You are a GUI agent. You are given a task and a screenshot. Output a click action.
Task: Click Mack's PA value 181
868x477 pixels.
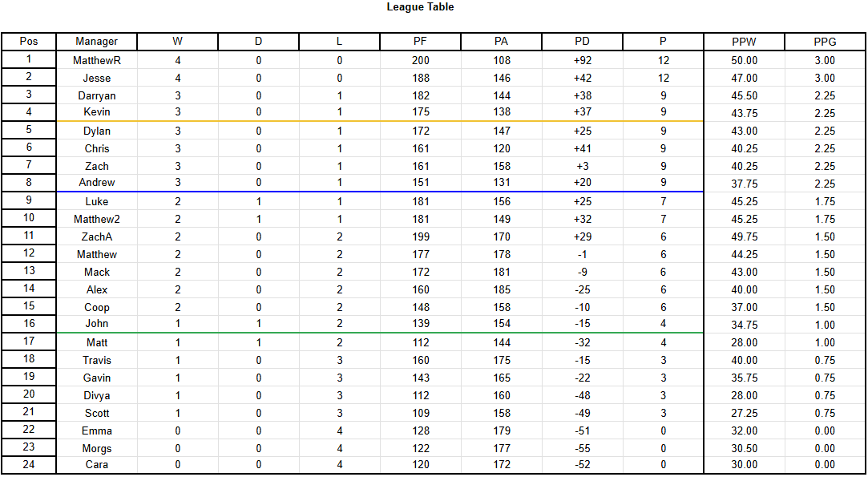pyautogui.click(x=502, y=272)
